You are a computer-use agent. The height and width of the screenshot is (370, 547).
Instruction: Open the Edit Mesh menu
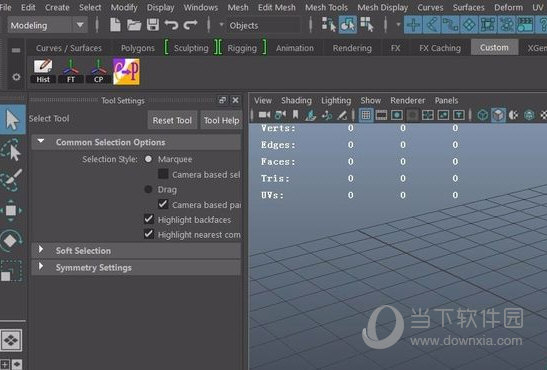[277, 7]
